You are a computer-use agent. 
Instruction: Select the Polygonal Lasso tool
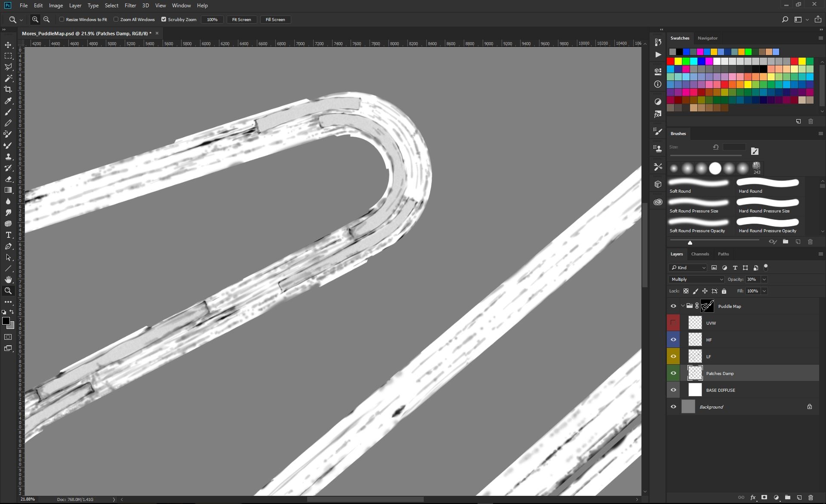click(x=8, y=67)
